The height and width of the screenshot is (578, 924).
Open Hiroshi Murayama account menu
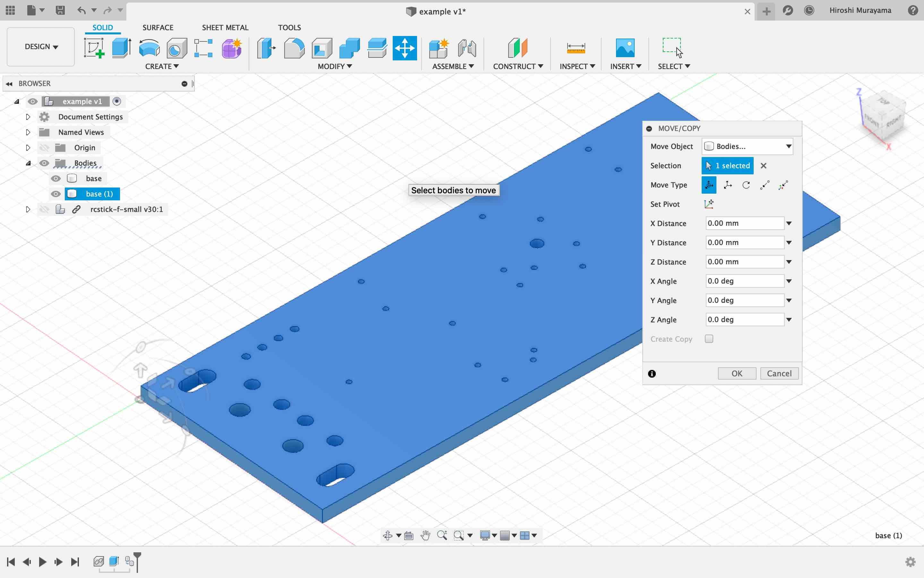tap(860, 10)
